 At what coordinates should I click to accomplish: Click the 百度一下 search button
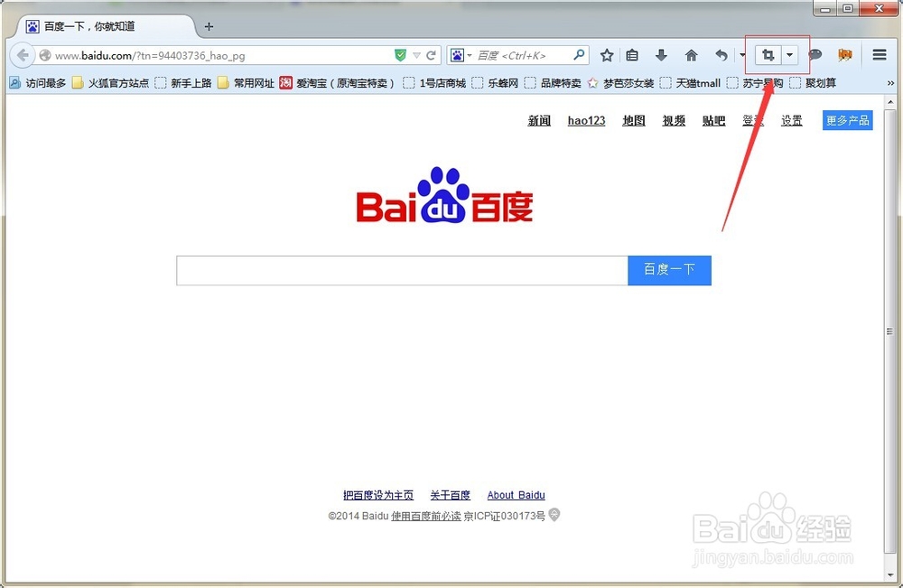[x=669, y=270]
